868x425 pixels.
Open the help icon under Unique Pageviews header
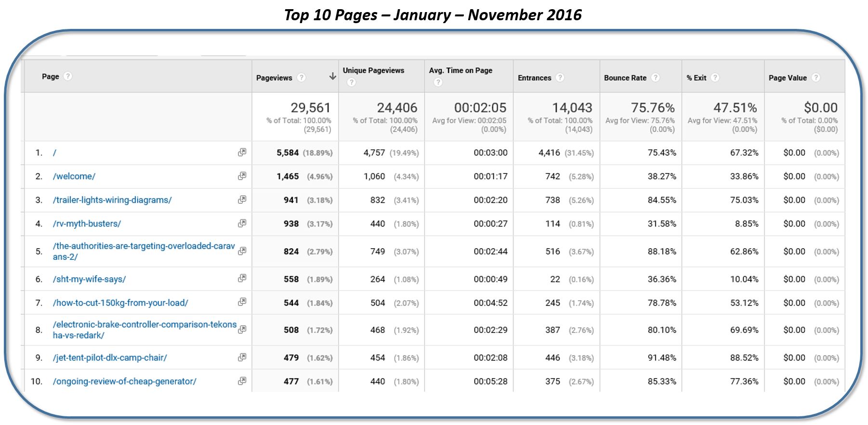click(352, 82)
